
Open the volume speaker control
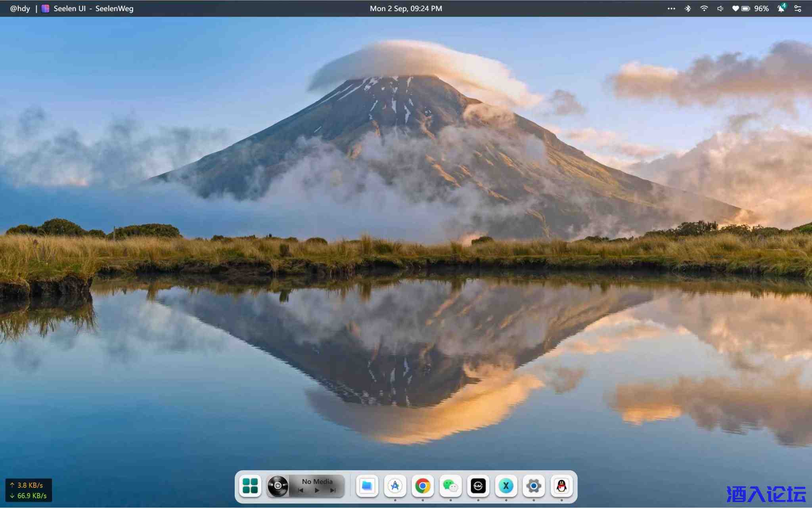pyautogui.click(x=720, y=8)
